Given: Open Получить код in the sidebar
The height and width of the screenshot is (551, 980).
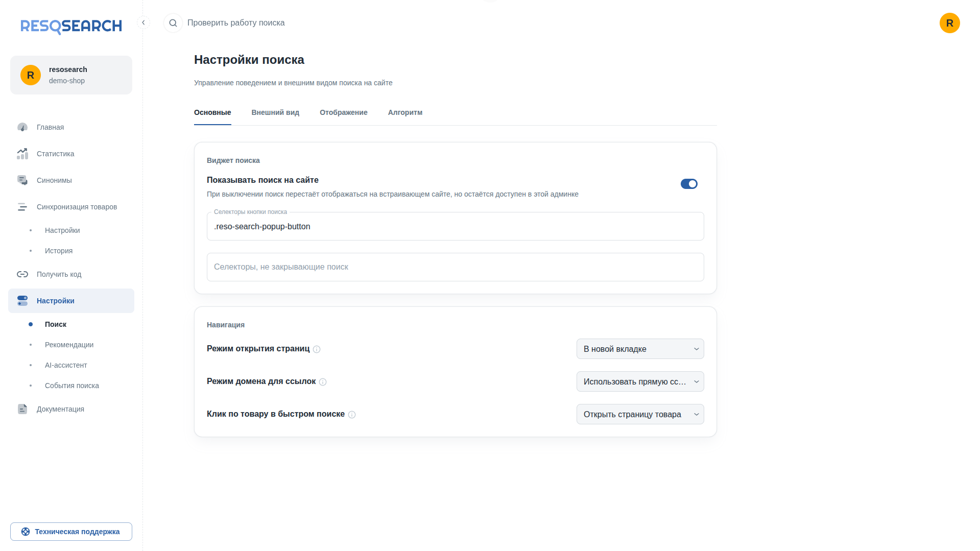Looking at the screenshot, I should pos(71,274).
